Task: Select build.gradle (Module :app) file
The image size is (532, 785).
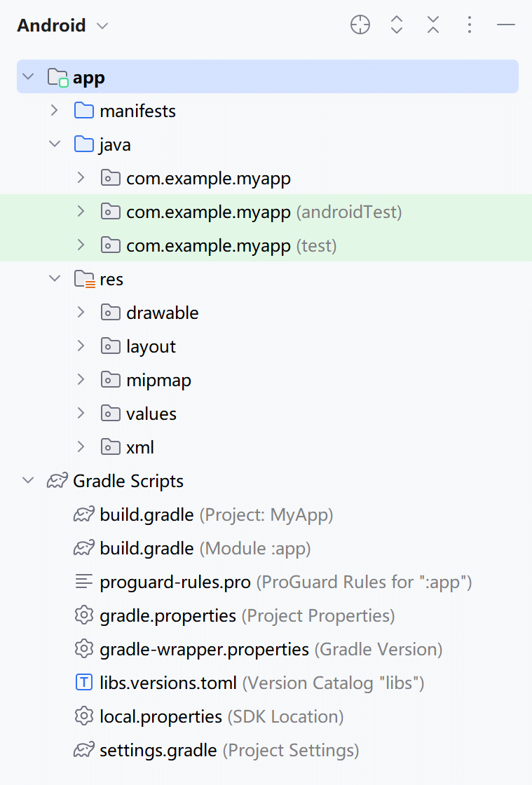Action: click(x=147, y=549)
